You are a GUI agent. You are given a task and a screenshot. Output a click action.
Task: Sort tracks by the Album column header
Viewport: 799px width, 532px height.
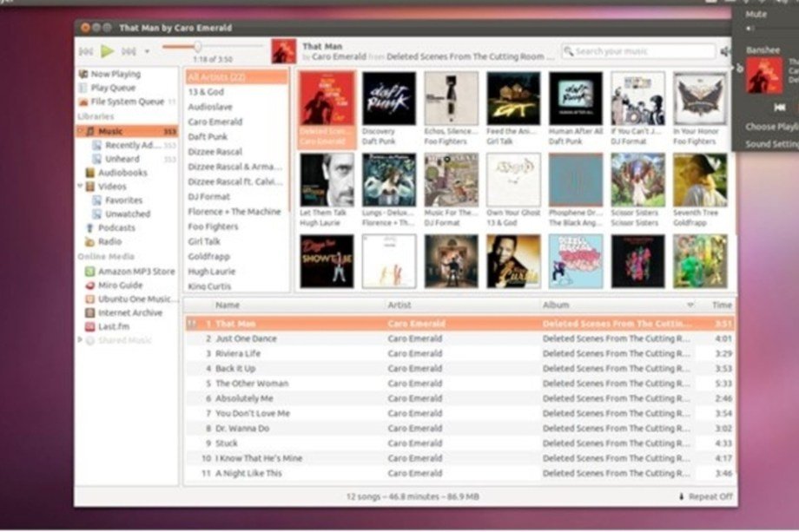click(556, 305)
